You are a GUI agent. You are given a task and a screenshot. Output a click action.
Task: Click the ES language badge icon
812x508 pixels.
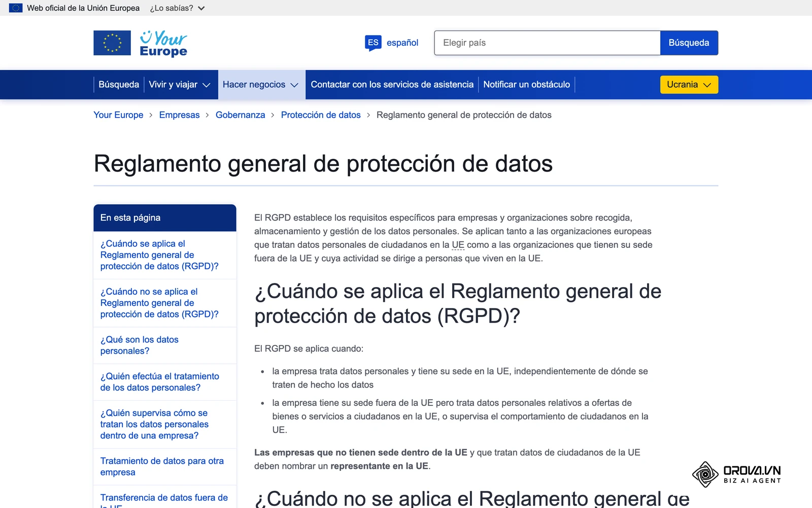point(373,43)
